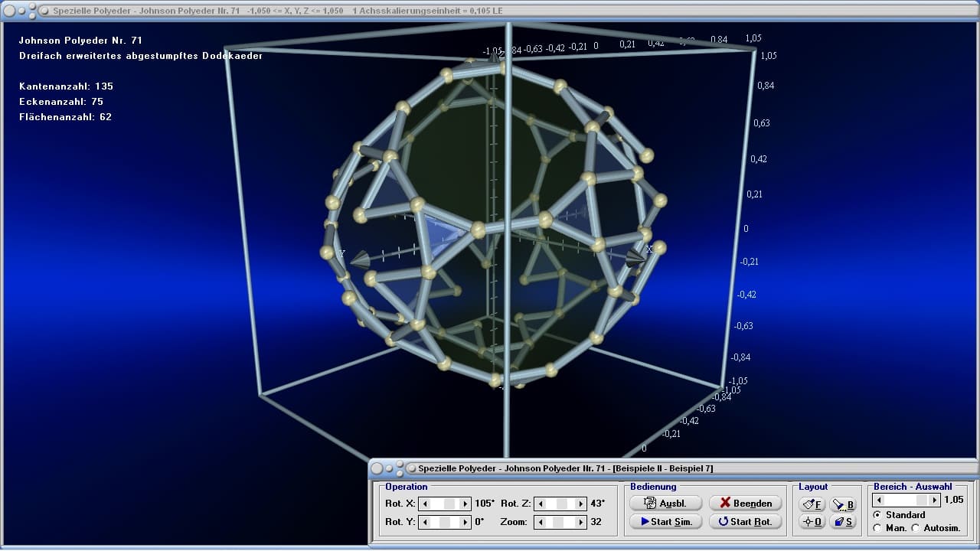Screen dimensions: 980x551
Task: Decrease Bereich range using left arrow
Action: [x=879, y=500]
